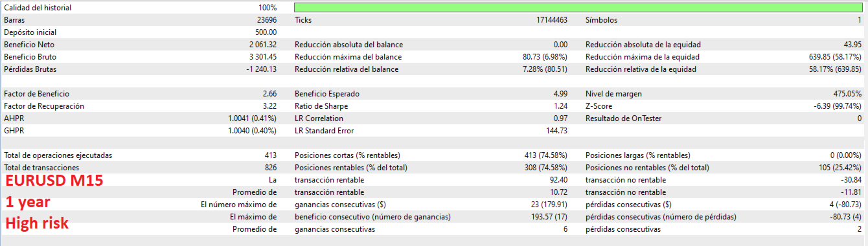868x246 pixels.
Task: Click the Beneficio Neto value 2 061.32
Action: click(x=263, y=45)
